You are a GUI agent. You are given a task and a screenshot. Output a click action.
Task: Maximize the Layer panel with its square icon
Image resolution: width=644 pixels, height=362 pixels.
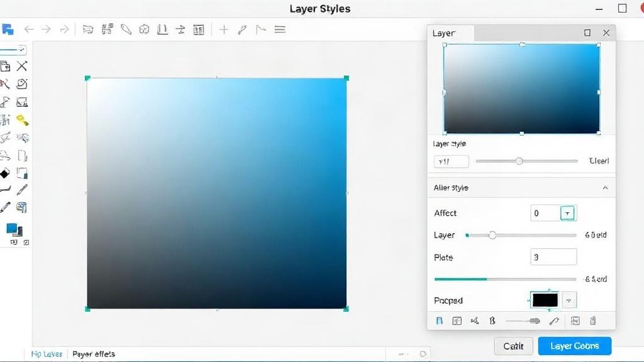point(587,33)
